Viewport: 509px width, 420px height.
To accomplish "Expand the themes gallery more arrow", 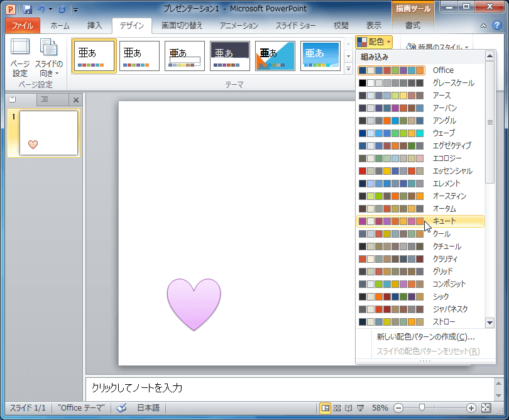I will [x=348, y=67].
